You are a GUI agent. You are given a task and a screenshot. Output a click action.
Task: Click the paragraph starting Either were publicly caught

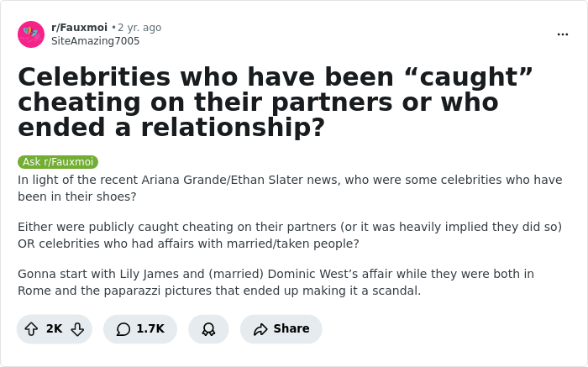tap(290, 235)
